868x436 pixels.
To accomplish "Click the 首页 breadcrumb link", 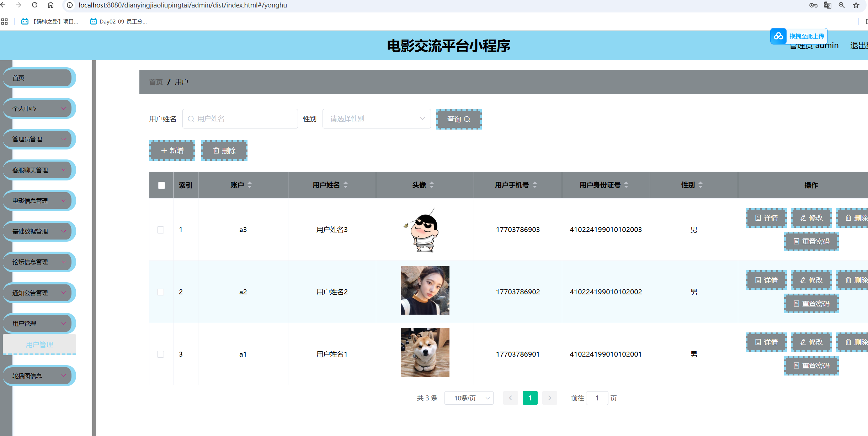I will [x=156, y=82].
